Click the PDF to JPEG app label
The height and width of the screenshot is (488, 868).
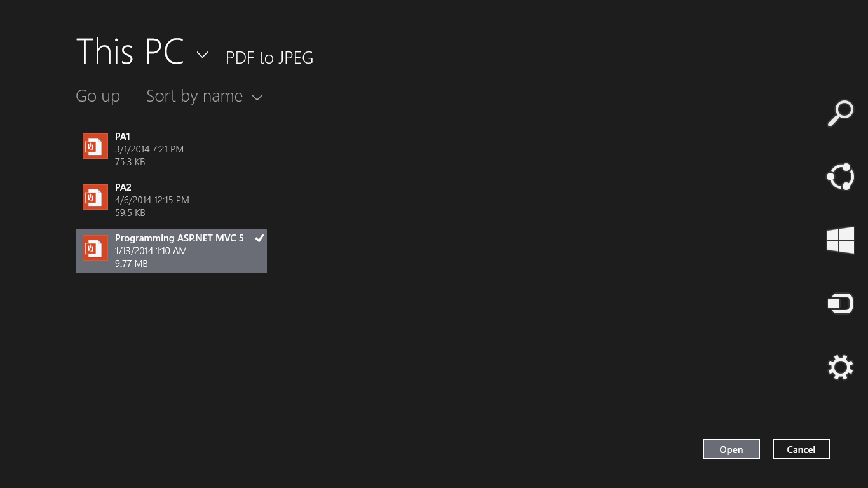pos(269,58)
